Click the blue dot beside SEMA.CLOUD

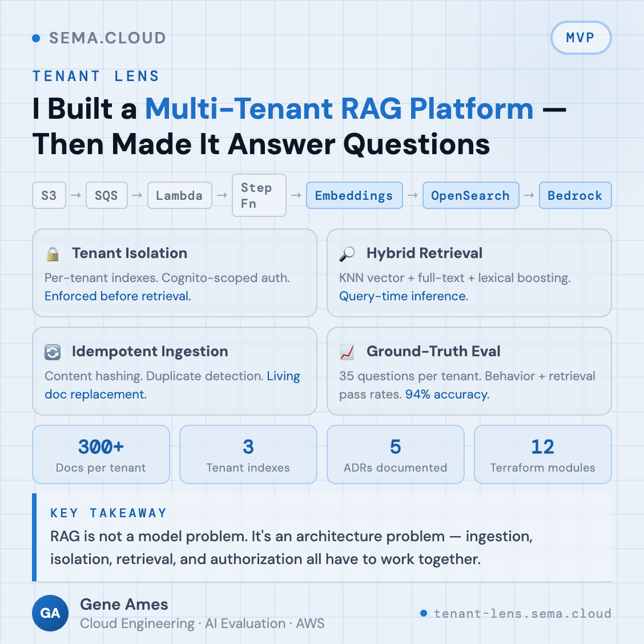pyautogui.click(x=36, y=38)
